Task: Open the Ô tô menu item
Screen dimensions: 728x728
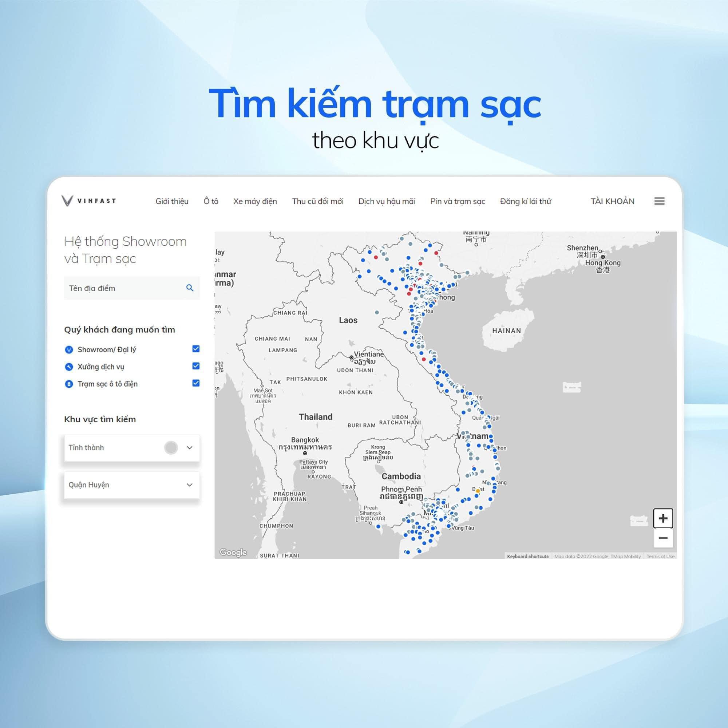Action: pyautogui.click(x=211, y=201)
